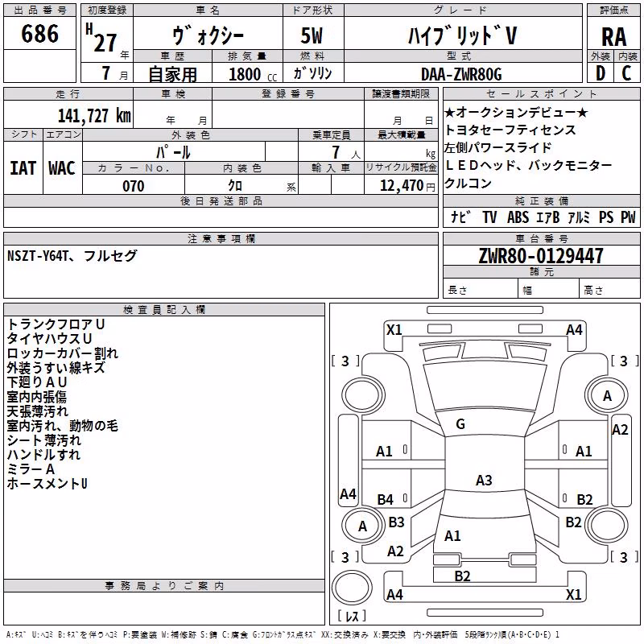
Task: Click model code DAA-ZWR80G
Action: [461, 74]
